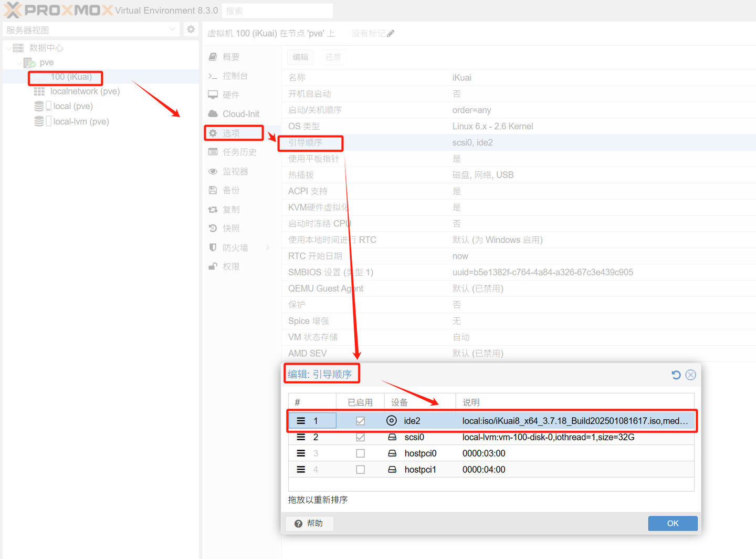Click the local-lvm (pve) storage icon

pos(39,121)
